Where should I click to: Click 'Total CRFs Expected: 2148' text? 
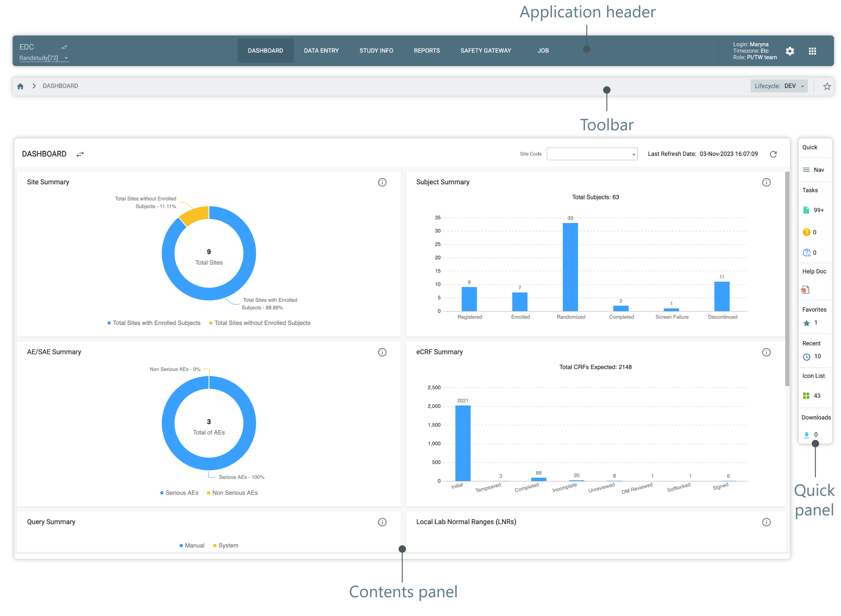[595, 367]
